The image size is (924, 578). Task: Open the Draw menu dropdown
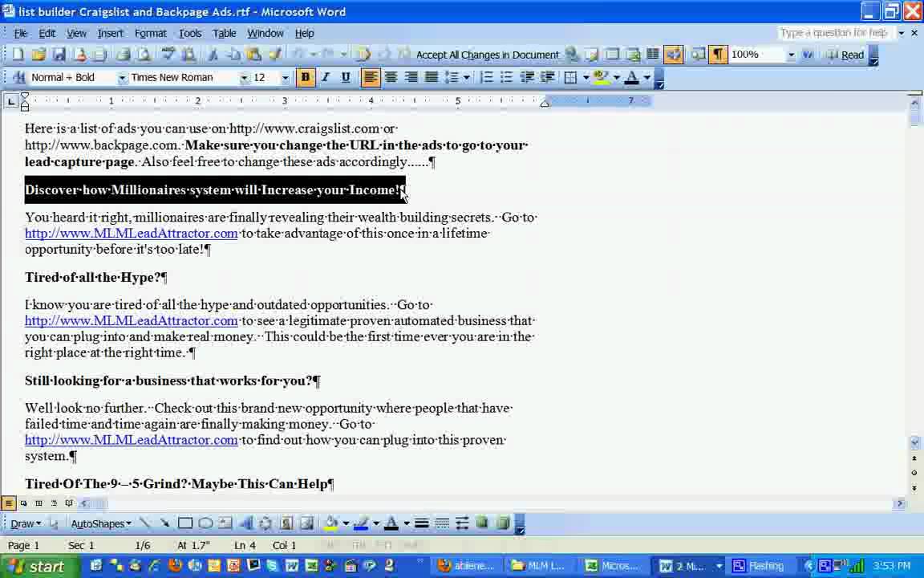point(26,523)
